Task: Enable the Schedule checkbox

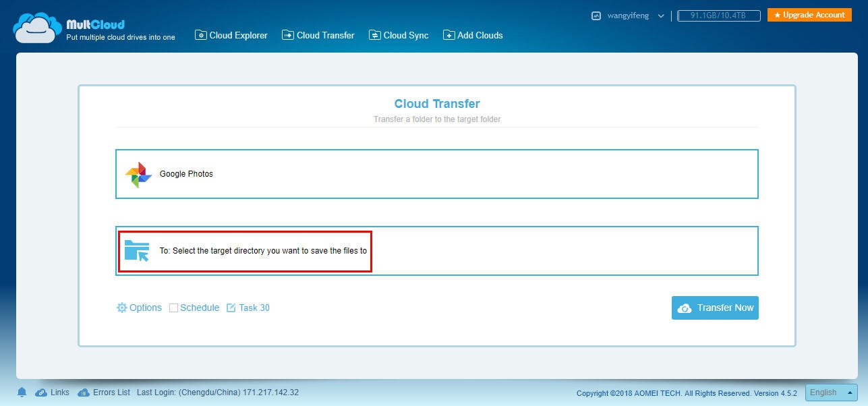Action: (173, 308)
